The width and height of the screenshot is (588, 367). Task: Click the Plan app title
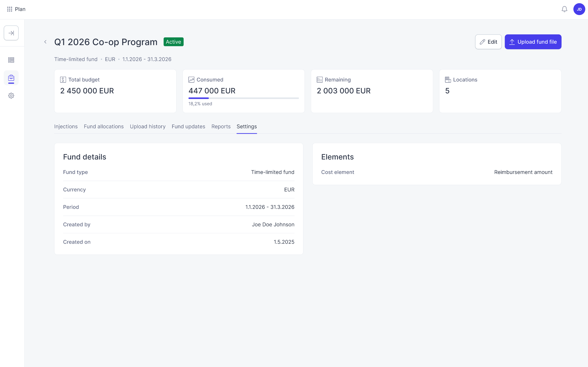(20, 9)
